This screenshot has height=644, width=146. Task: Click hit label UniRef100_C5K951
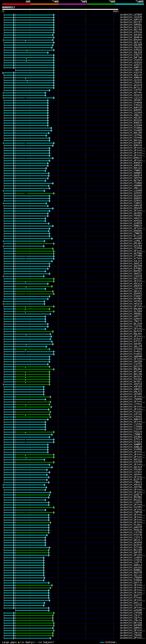[131, 636]
